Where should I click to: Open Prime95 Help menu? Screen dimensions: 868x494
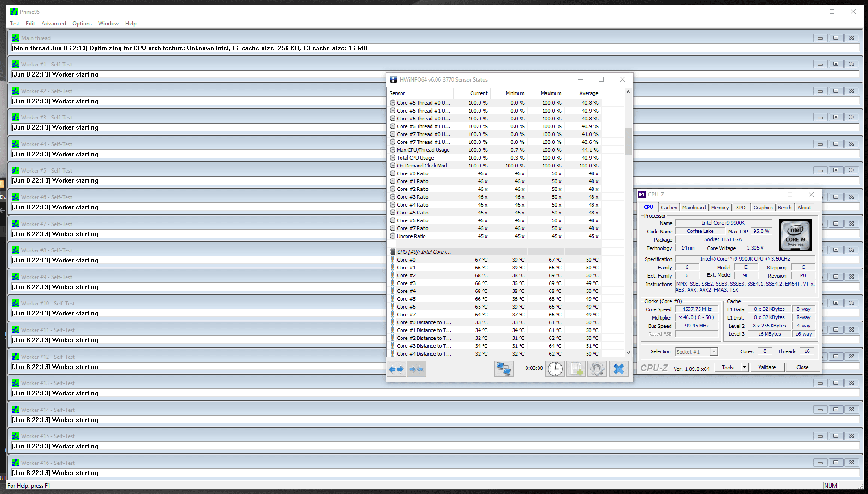coord(131,24)
